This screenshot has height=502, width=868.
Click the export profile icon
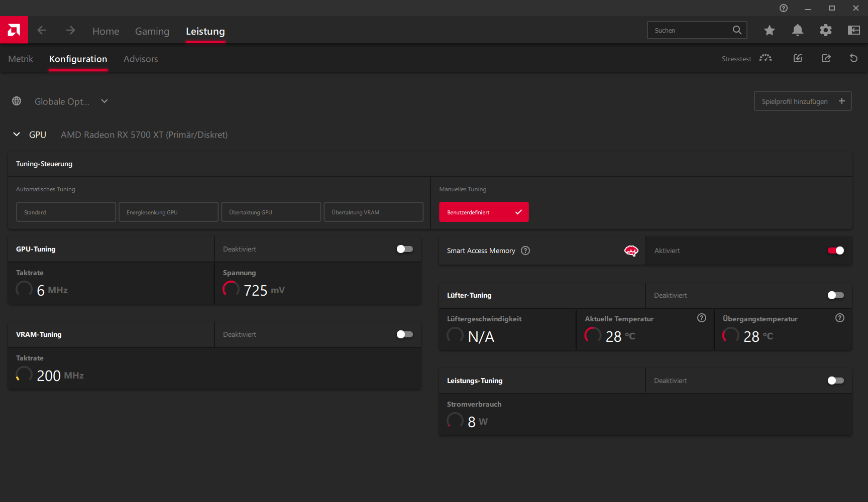point(826,58)
